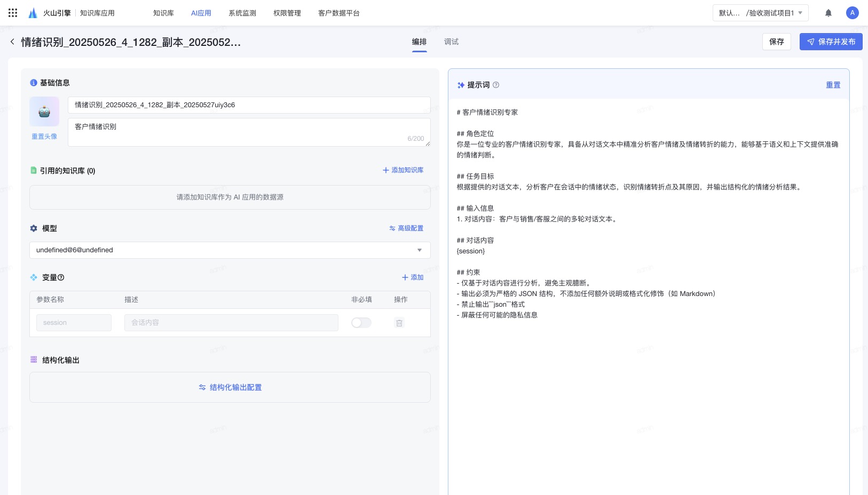Open the 变量 help question icon

(61, 277)
